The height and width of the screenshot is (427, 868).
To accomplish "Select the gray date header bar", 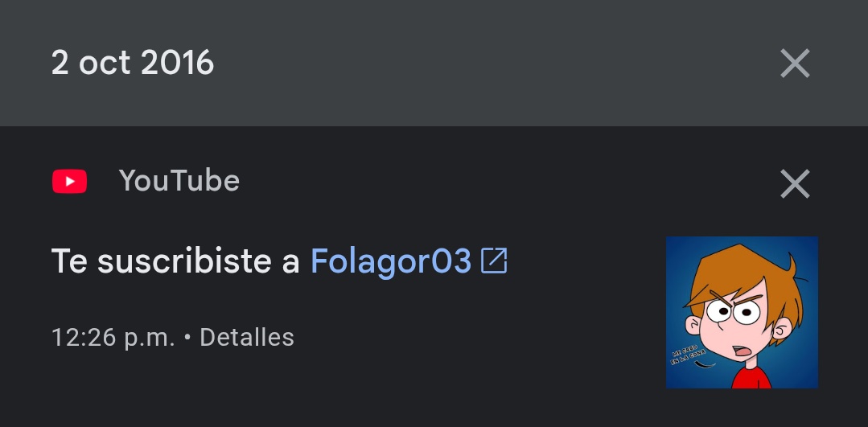I will 434,63.
